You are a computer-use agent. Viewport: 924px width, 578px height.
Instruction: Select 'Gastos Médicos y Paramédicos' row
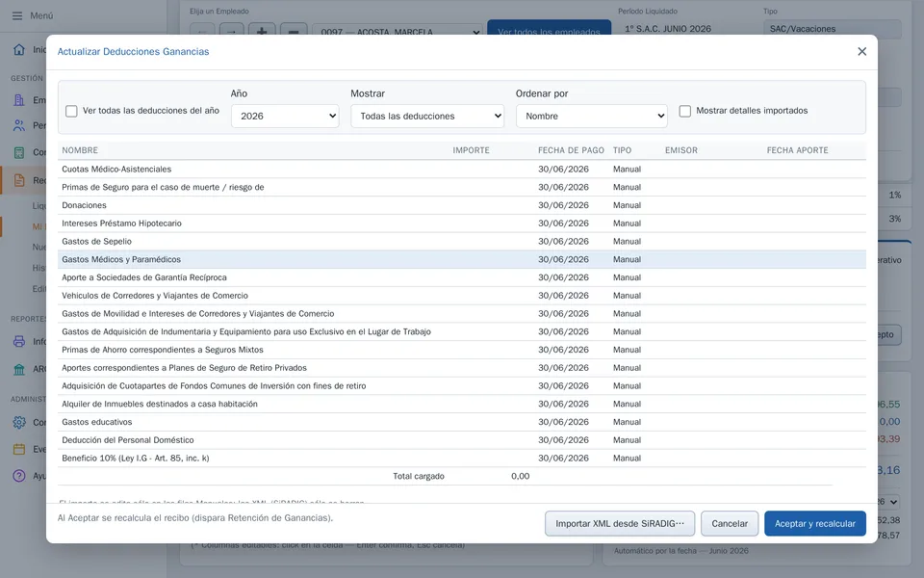coord(462,259)
